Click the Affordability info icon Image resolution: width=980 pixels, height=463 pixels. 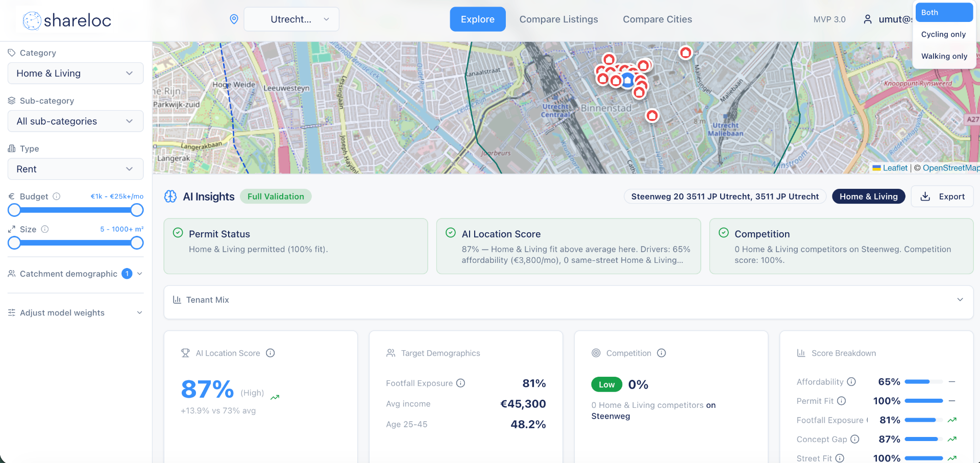click(x=851, y=381)
